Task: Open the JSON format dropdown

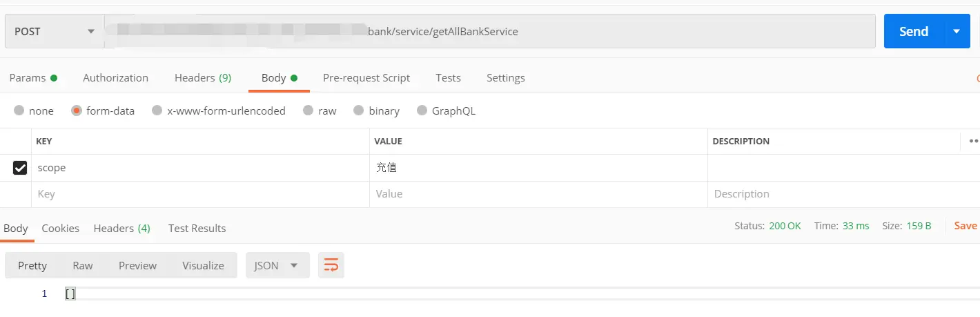Action: pos(277,266)
